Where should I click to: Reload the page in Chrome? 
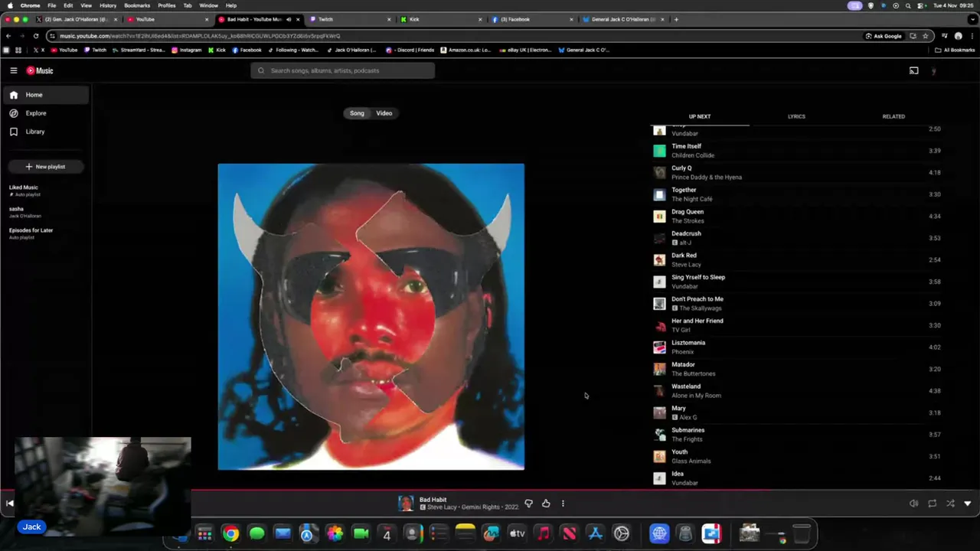35,36
